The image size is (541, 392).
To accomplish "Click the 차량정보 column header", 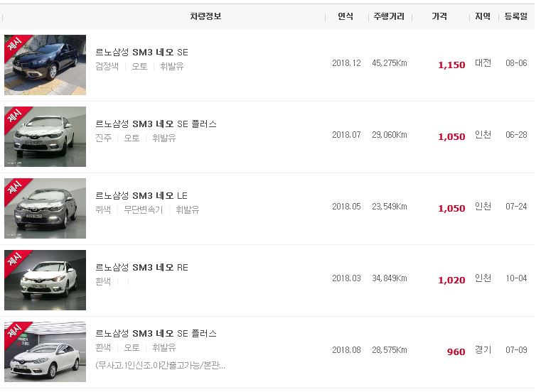I will pyautogui.click(x=205, y=16).
